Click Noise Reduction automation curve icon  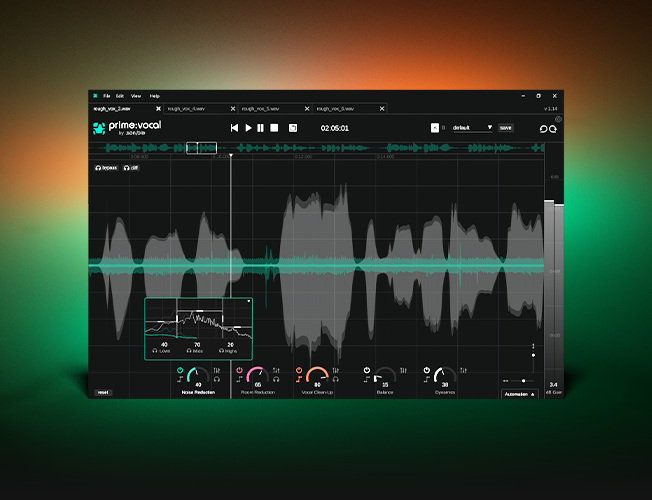click(x=180, y=379)
